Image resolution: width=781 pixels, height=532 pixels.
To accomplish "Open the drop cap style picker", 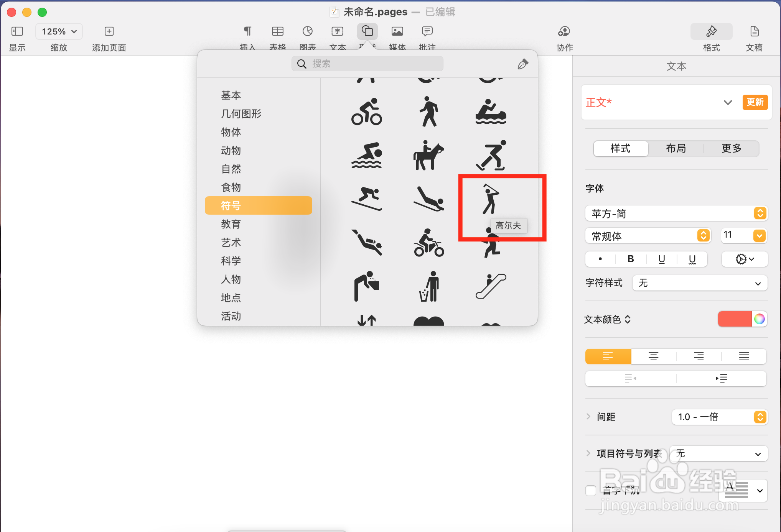I will 743,490.
